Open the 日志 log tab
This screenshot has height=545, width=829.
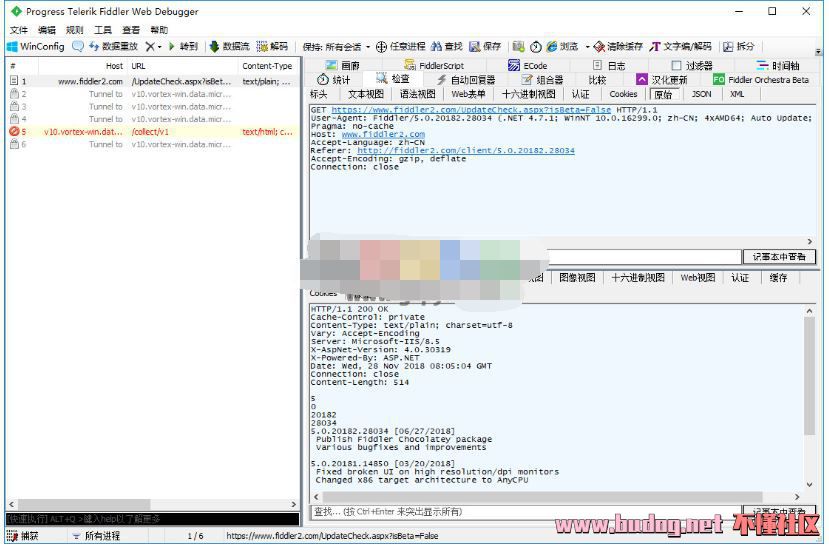tap(609, 66)
